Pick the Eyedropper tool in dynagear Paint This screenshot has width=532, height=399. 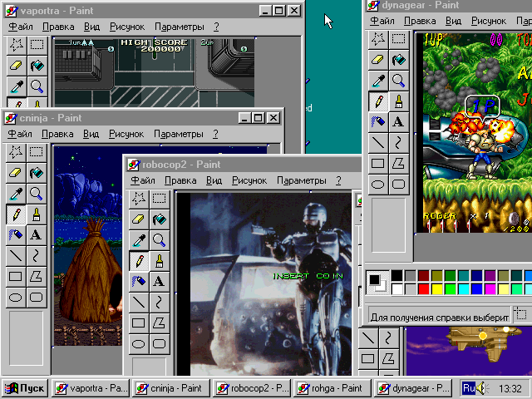pos(378,81)
